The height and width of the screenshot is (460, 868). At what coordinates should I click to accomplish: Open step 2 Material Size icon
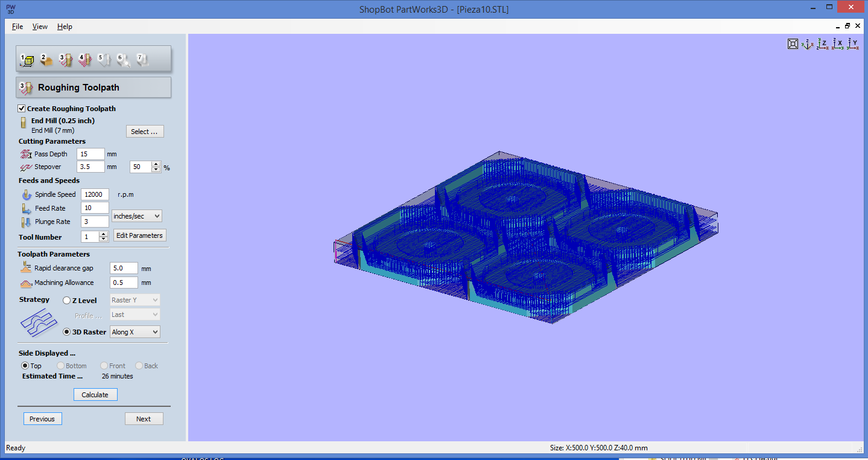tap(46, 59)
